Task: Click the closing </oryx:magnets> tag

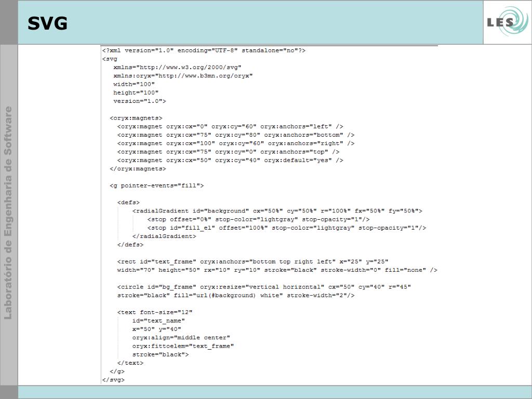Action: click(138, 169)
